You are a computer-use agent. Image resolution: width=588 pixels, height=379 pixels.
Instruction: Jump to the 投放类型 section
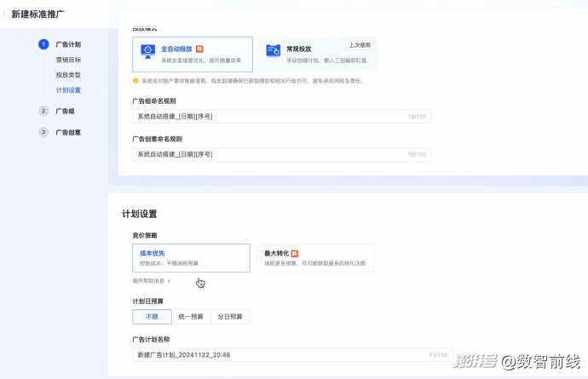point(68,75)
